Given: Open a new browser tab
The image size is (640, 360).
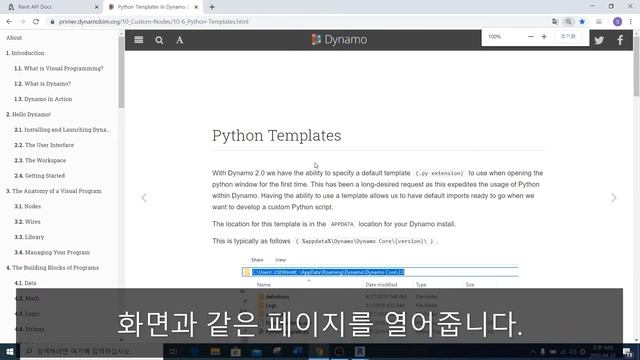Looking at the screenshot, I should pyautogui.click(x=212, y=7).
